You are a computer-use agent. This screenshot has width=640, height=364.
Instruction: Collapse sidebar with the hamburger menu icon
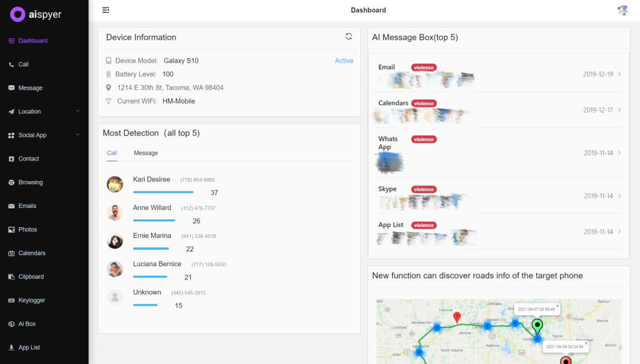coord(106,10)
